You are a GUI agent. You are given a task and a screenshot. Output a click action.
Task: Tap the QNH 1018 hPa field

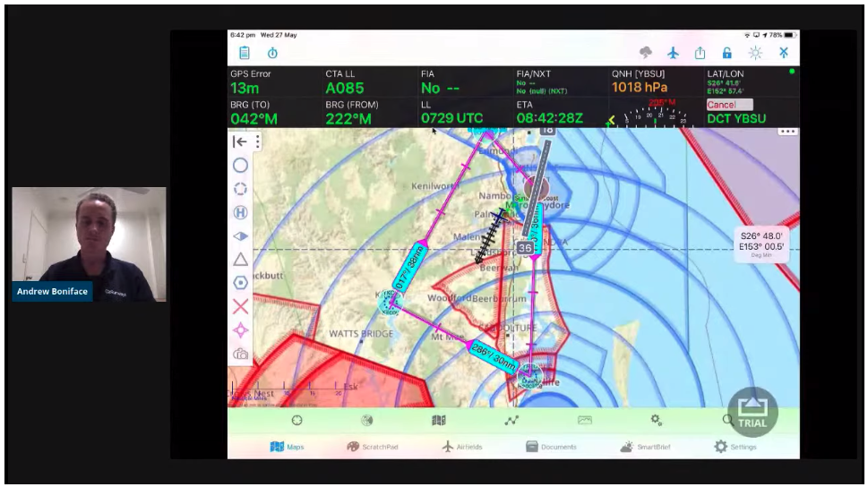click(x=641, y=88)
